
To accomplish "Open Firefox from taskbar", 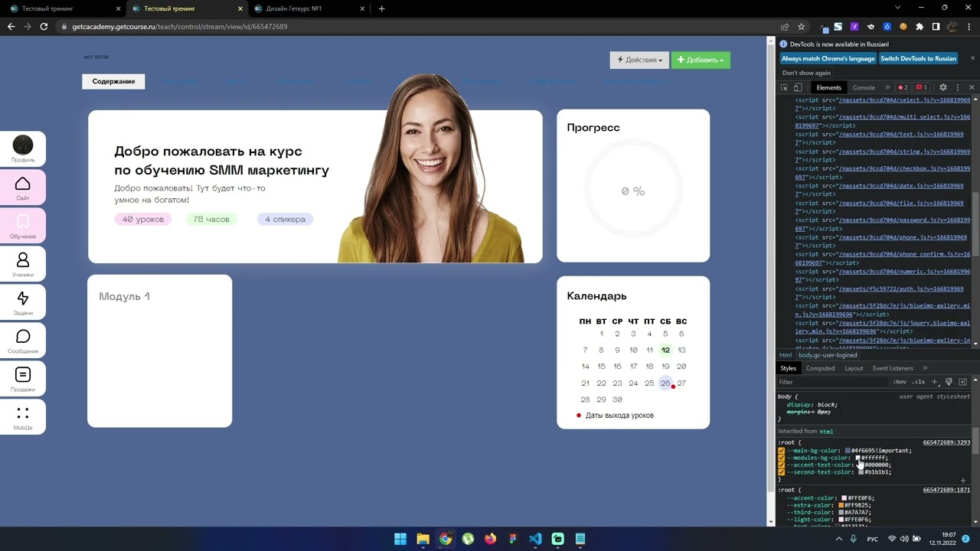I will pyautogui.click(x=490, y=539).
